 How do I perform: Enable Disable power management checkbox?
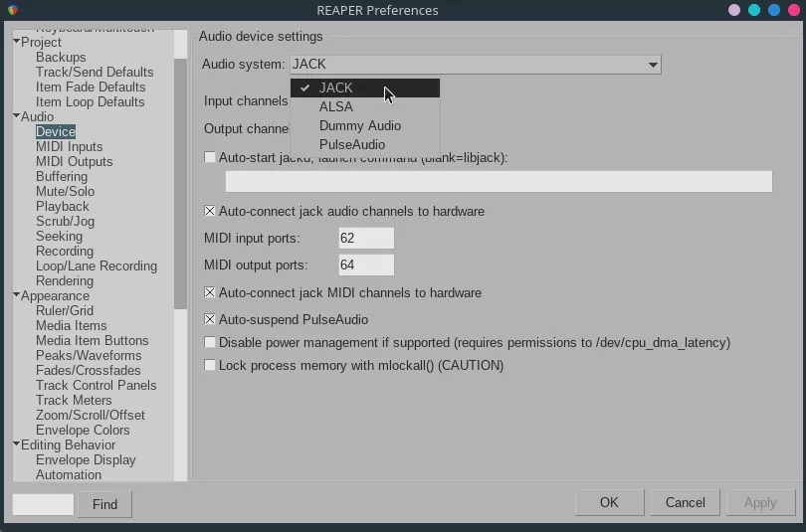click(x=210, y=342)
